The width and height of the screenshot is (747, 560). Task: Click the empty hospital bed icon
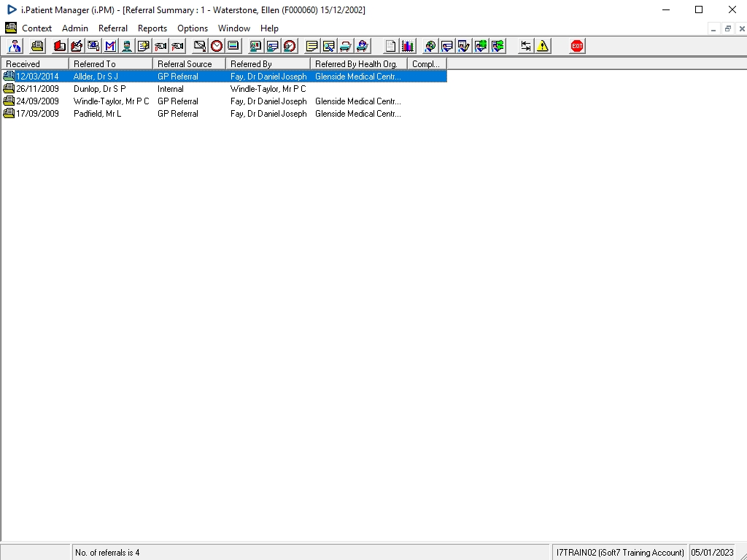[x=345, y=46]
